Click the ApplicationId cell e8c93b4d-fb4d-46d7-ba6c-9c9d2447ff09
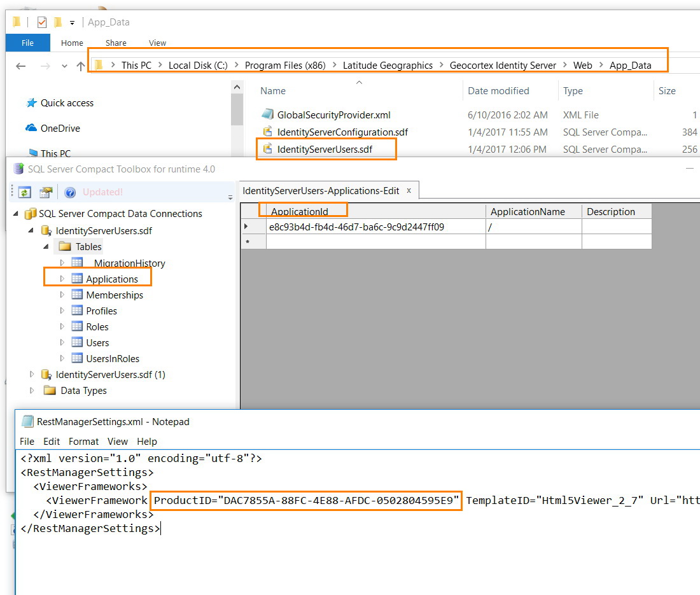The width and height of the screenshot is (700, 595). [x=376, y=227]
